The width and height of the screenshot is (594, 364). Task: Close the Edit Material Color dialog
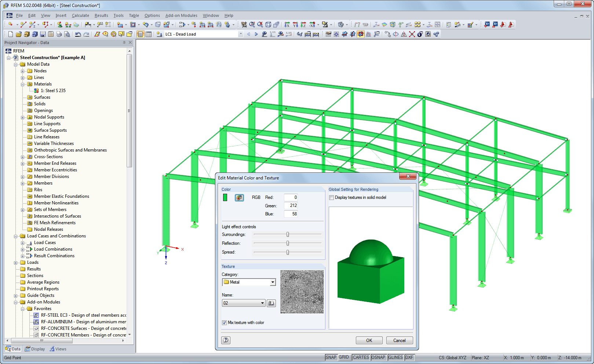pos(408,176)
